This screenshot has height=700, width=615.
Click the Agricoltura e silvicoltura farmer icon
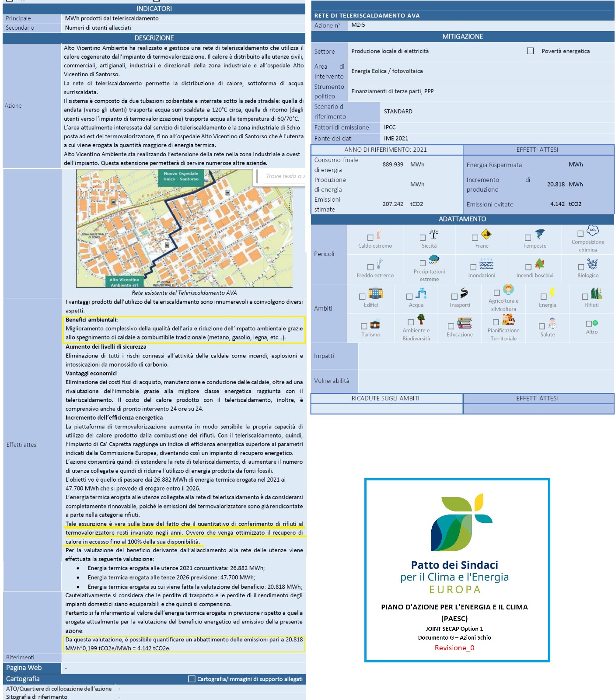pyautogui.click(x=508, y=289)
